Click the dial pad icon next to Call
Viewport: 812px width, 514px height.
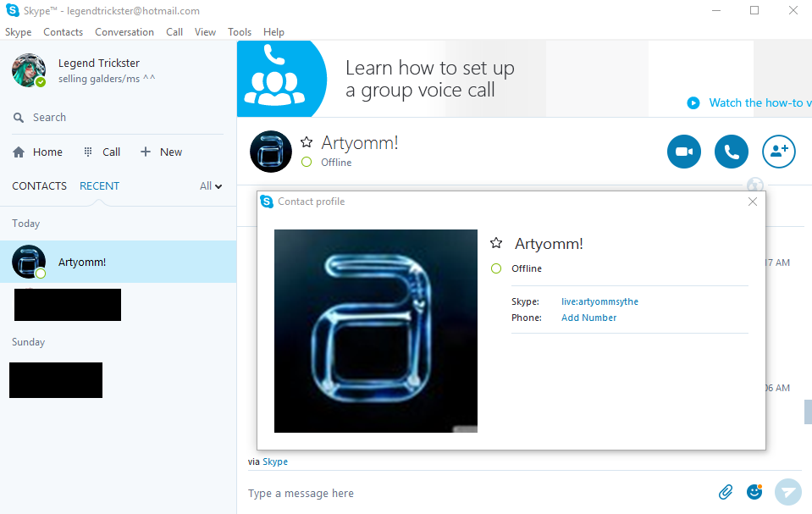[88, 152]
